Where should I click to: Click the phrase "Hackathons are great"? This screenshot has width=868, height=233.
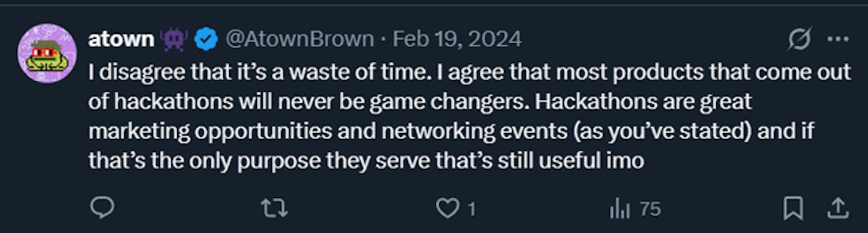pyautogui.click(x=643, y=102)
